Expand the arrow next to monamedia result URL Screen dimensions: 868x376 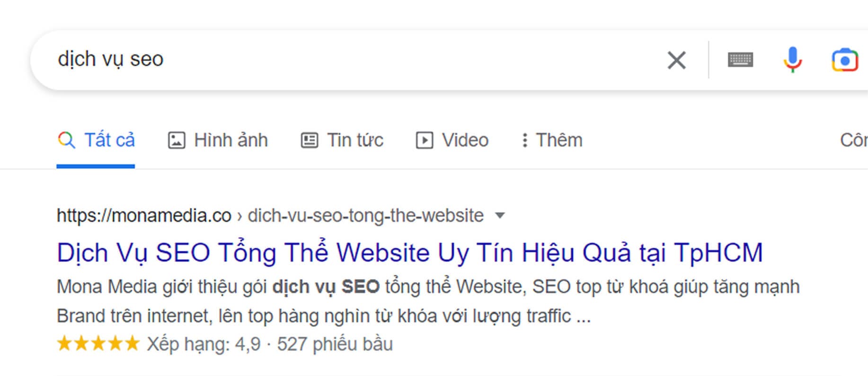[500, 216]
